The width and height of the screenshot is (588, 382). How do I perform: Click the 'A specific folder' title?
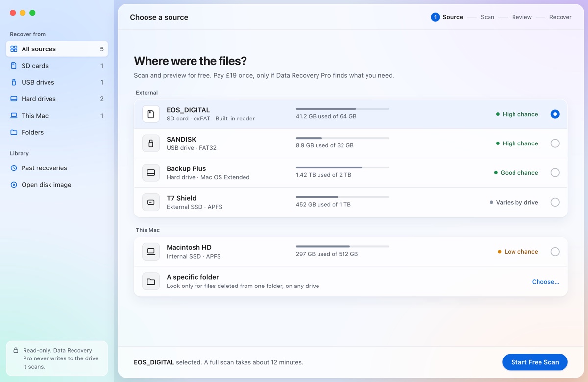pos(193,277)
